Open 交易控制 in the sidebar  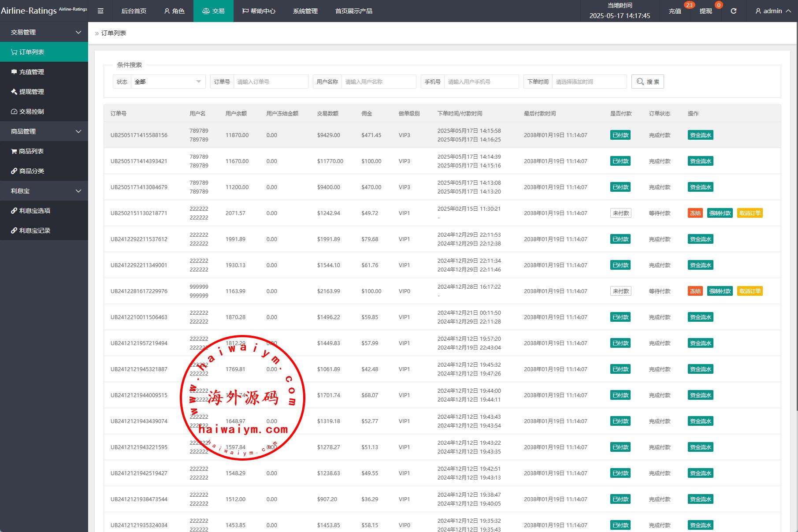pos(31,112)
